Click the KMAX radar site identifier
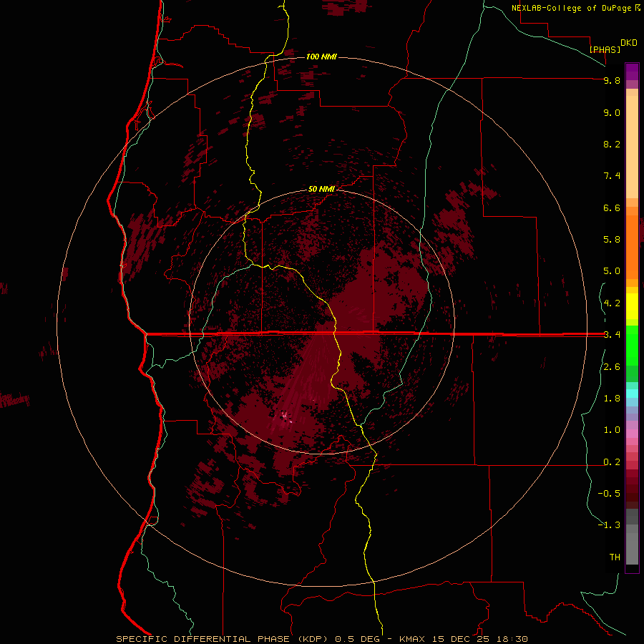The height and width of the screenshot is (644, 644). [412, 639]
